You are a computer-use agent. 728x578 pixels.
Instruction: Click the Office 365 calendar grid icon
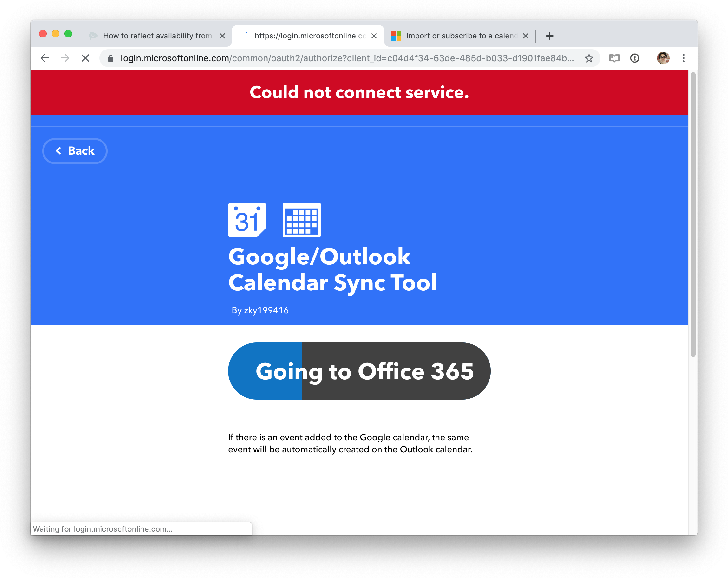click(x=302, y=220)
